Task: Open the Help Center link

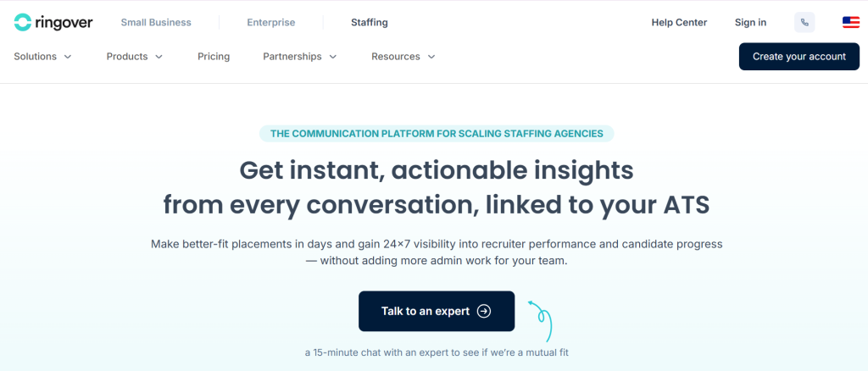Action: 679,23
